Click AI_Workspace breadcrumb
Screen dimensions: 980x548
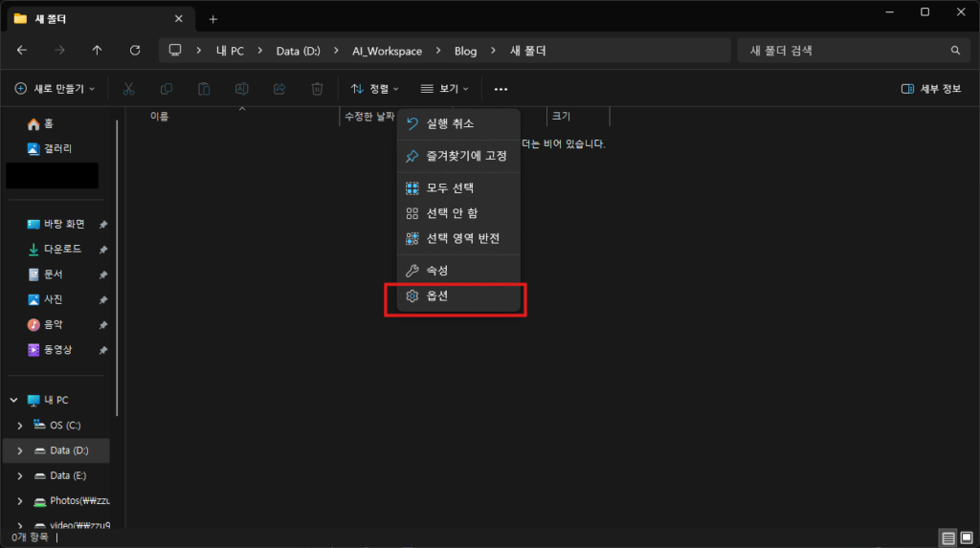tap(387, 51)
